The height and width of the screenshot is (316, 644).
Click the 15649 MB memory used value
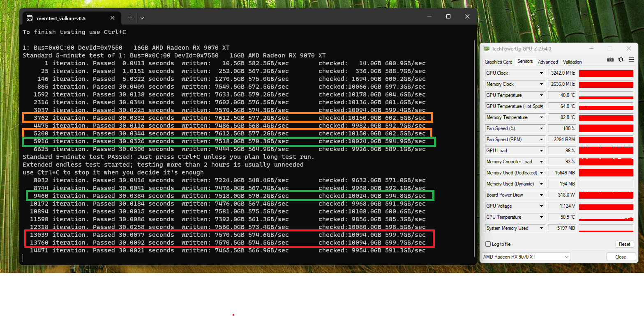point(562,173)
